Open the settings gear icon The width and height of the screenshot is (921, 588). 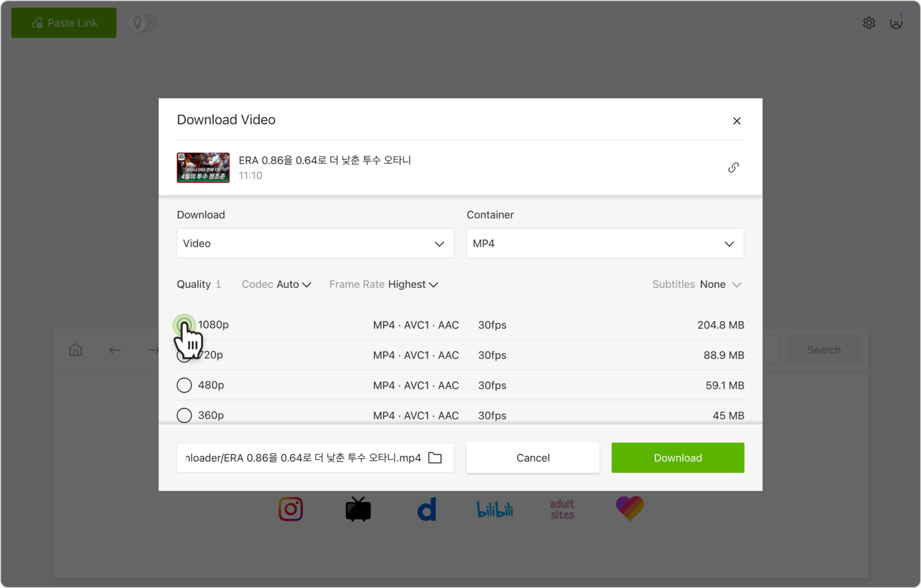click(x=869, y=23)
